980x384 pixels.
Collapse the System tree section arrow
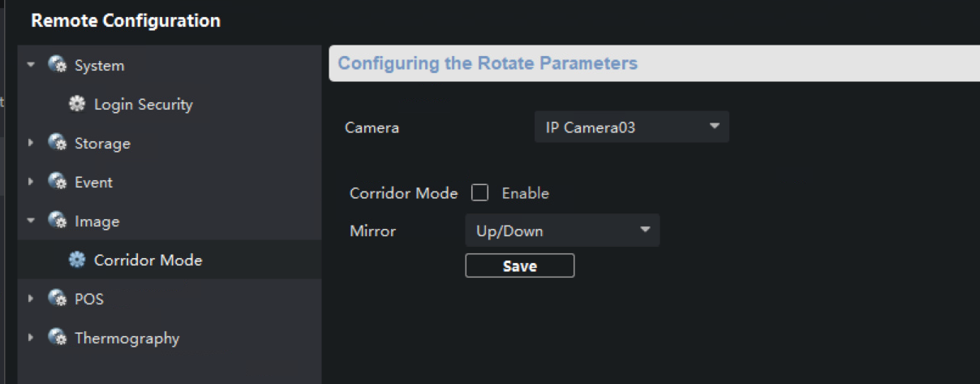[31, 65]
